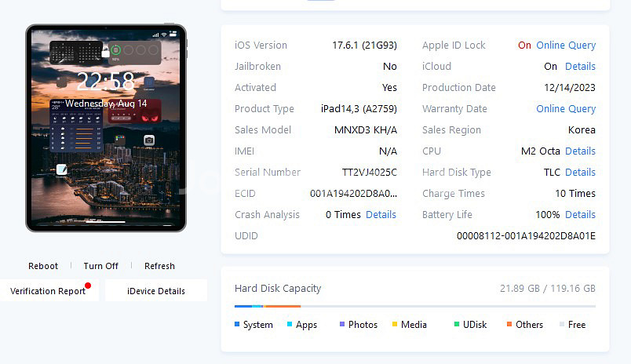Screen dimensions: 631x364
Task: Click the sales model MNXD3 KH/A
Action: 366,130
